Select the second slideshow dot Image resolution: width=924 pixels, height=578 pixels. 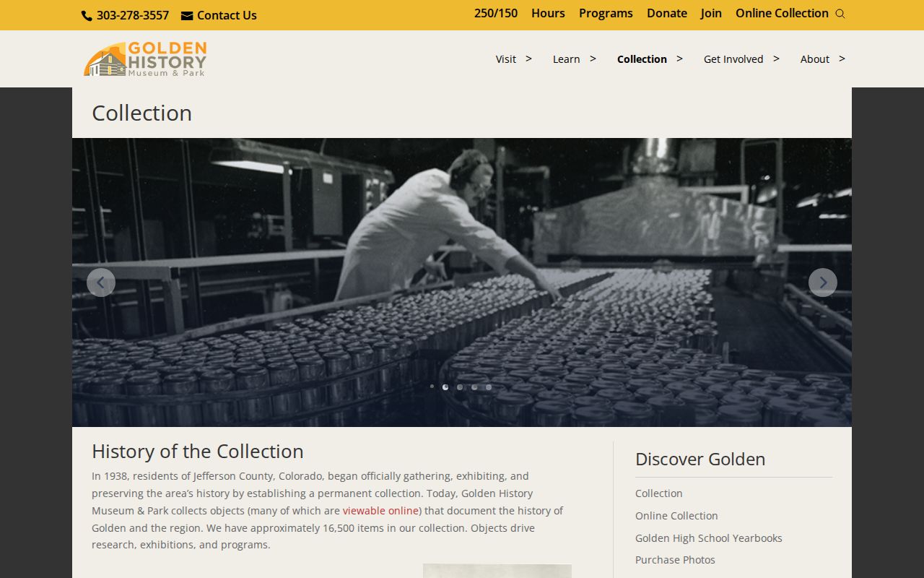(445, 387)
